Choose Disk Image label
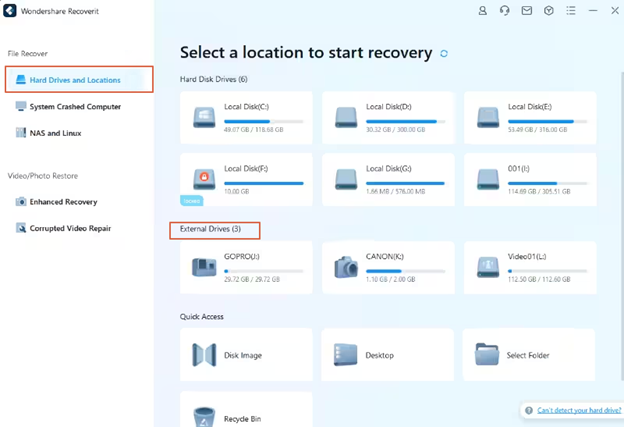The image size is (624, 427). point(243,355)
